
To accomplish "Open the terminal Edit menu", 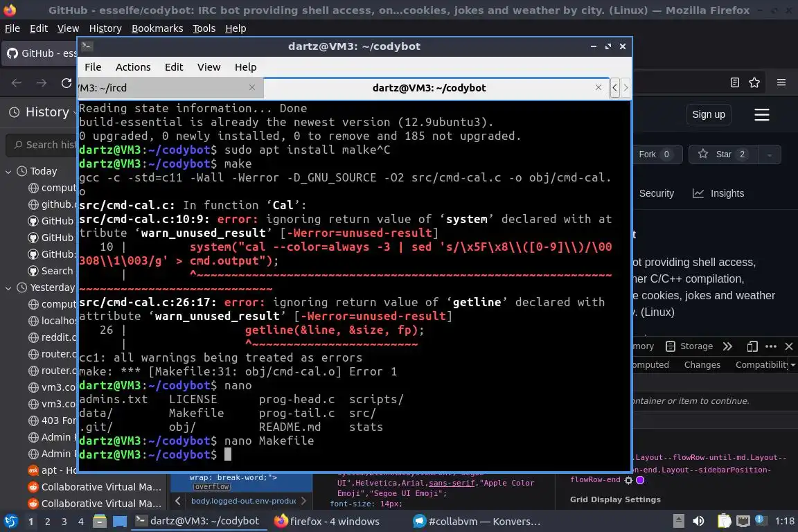I will coord(174,67).
